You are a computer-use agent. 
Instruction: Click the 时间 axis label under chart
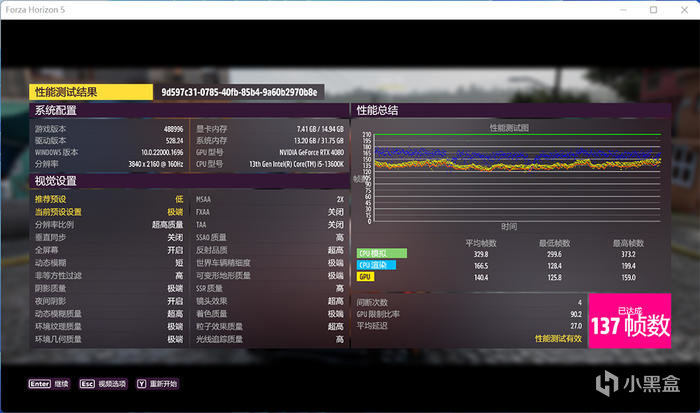click(x=509, y=226)
